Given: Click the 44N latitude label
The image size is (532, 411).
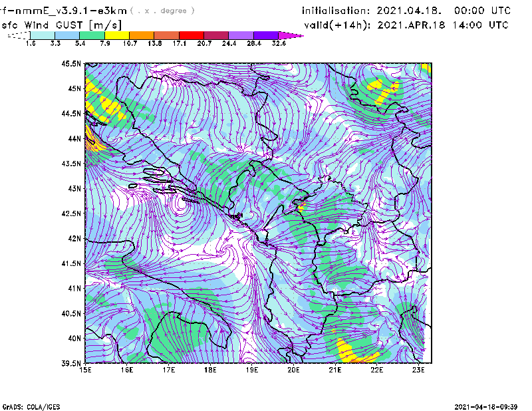Looking at the screenshot, I should (74, 138).
